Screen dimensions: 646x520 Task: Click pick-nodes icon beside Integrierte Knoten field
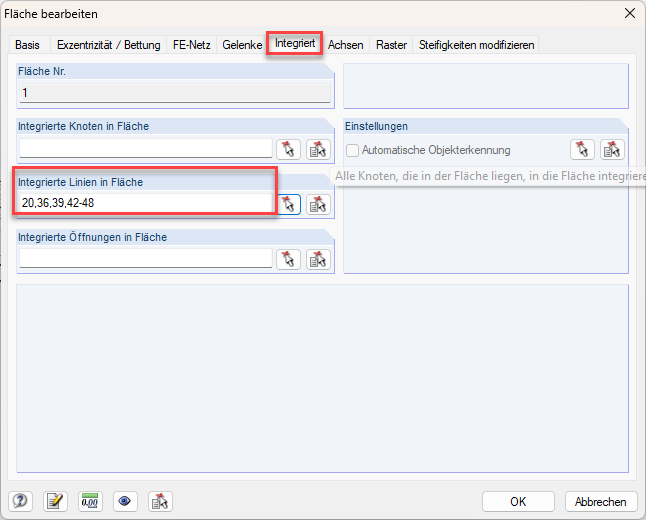point(288,149)
